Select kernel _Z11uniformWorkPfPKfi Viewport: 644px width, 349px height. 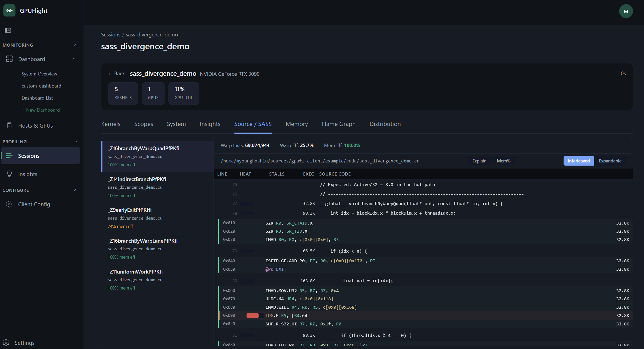pyautogui.click(x=158, y=280)
